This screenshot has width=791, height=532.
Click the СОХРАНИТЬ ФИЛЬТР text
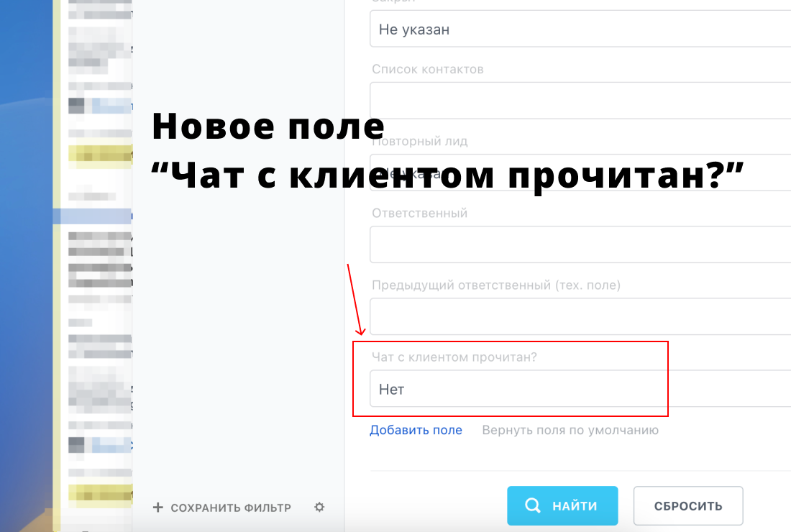[231, 508]
